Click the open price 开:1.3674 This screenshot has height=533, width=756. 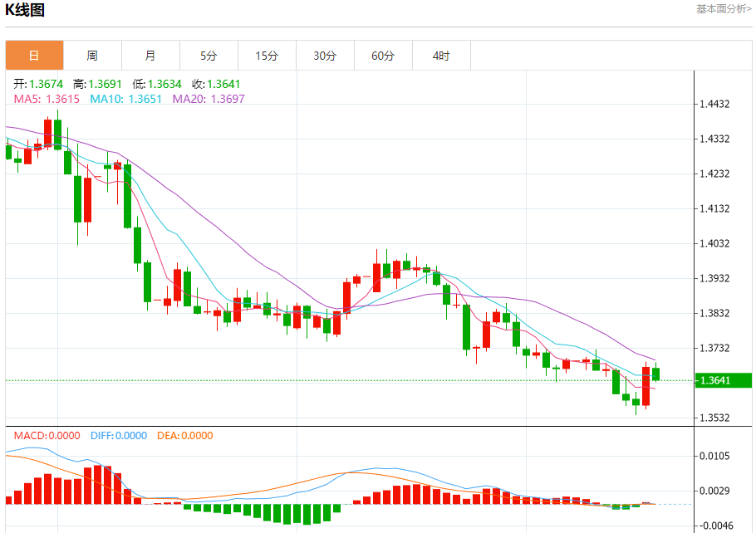point(38,84)
